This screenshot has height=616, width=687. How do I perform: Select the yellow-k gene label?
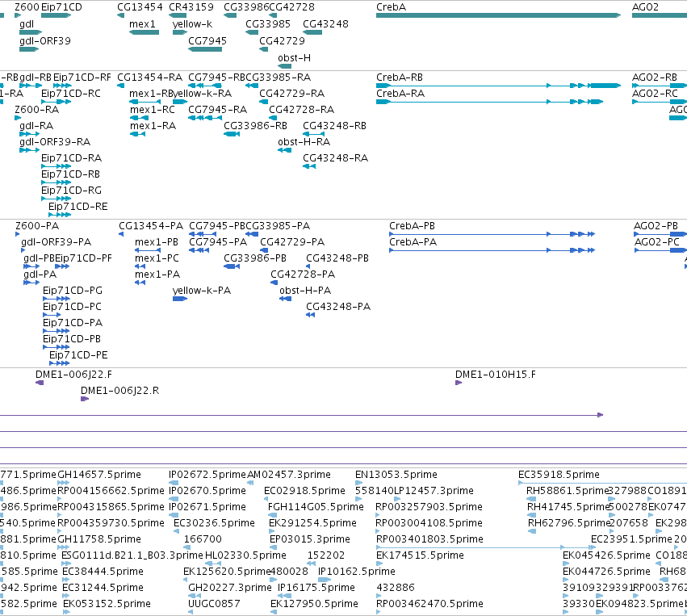(x=192, y=24)
